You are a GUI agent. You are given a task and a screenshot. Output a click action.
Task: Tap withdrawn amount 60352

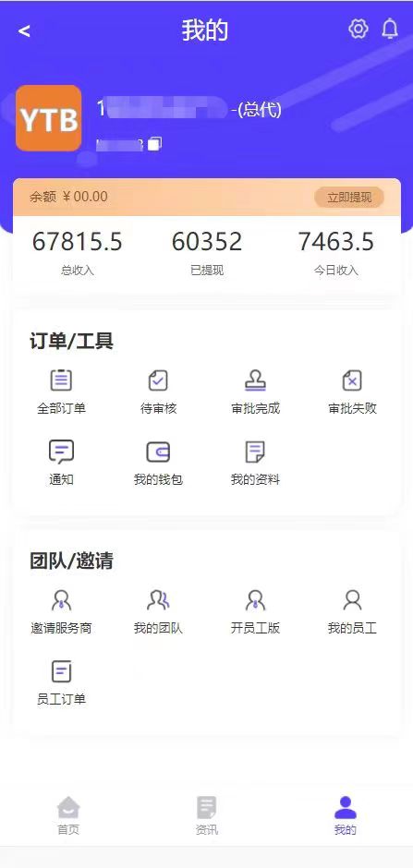click(x=207, y=242)
